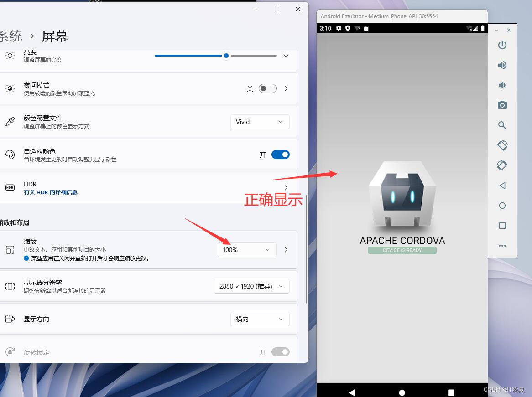Viewport: 532px width, 397px height.
Task: Click the shield icon in Android status bar
Action: coord(348,28)
